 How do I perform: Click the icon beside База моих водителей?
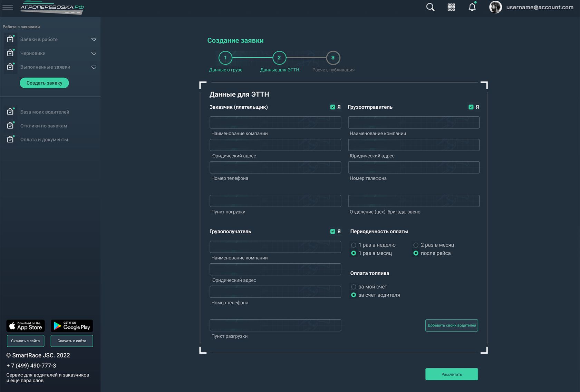point(10,111)
